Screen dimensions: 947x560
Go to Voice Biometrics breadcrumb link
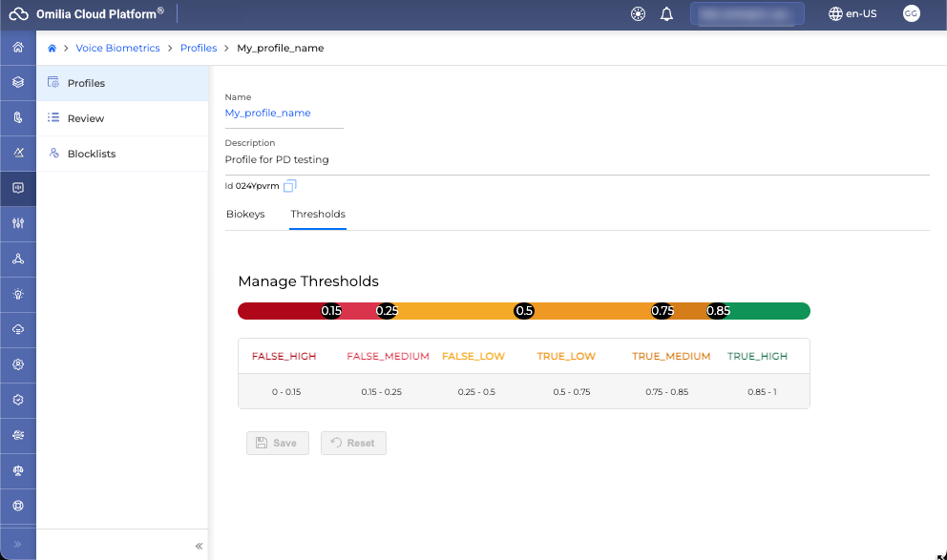[x=118, y=48]
